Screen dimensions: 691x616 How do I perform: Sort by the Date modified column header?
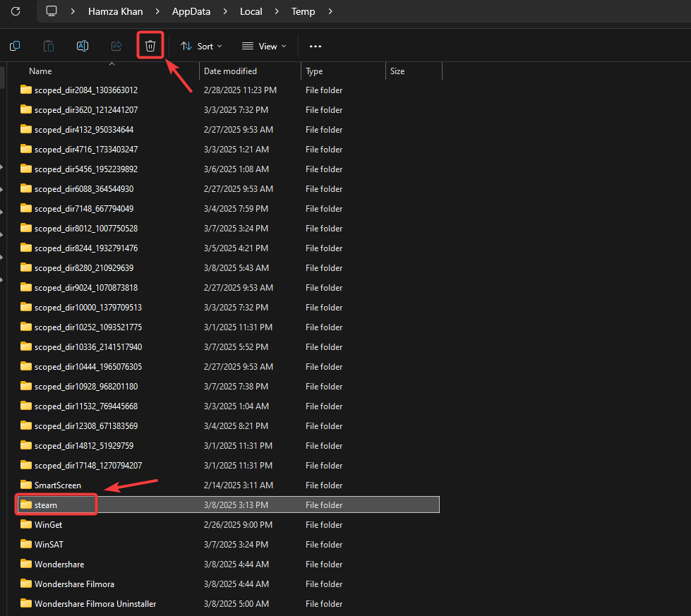[230, 71]
